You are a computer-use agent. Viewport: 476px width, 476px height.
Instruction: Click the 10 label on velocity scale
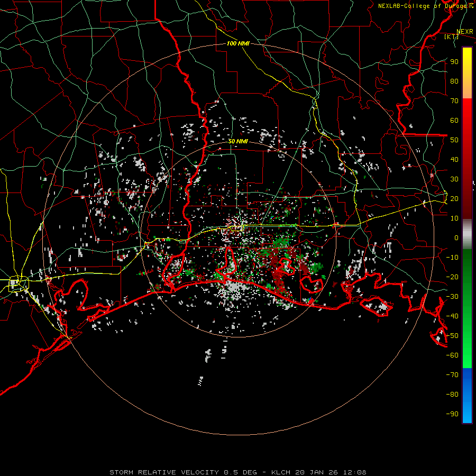[x=454, y=218]
